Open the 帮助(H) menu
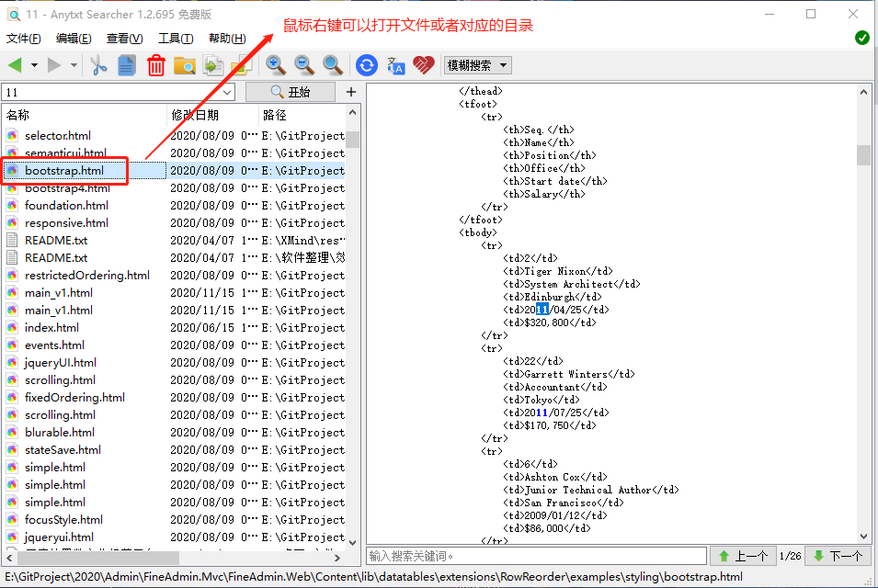The image size is (878, 588). tap(227, 38)
